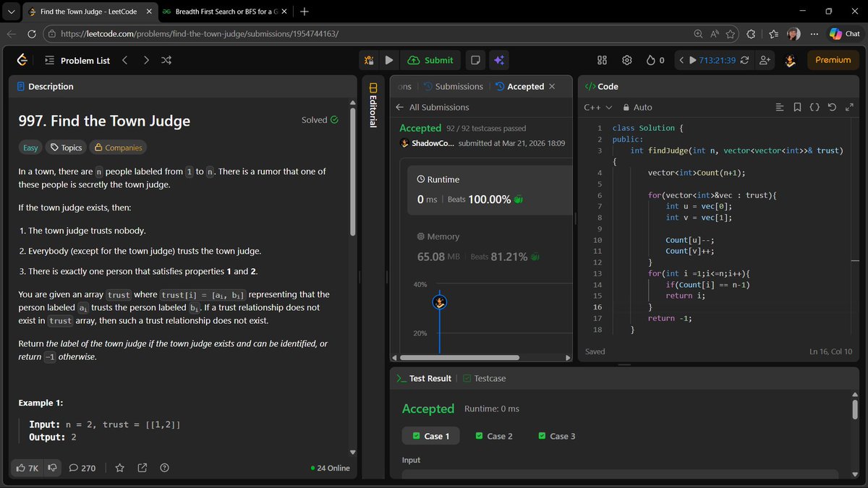Click the Easy difficulty tag
The width and height of the screenshot is (868, 488).
pyautogui.click(x=30, y=147)
